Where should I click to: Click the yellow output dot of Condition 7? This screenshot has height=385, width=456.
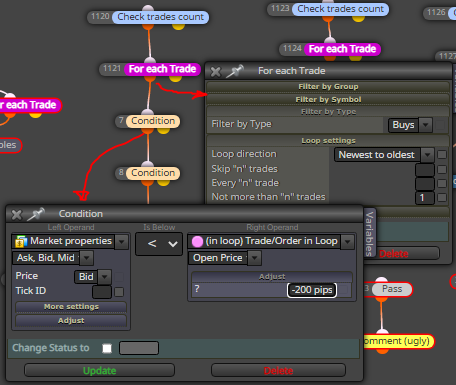tap(163, 130)
